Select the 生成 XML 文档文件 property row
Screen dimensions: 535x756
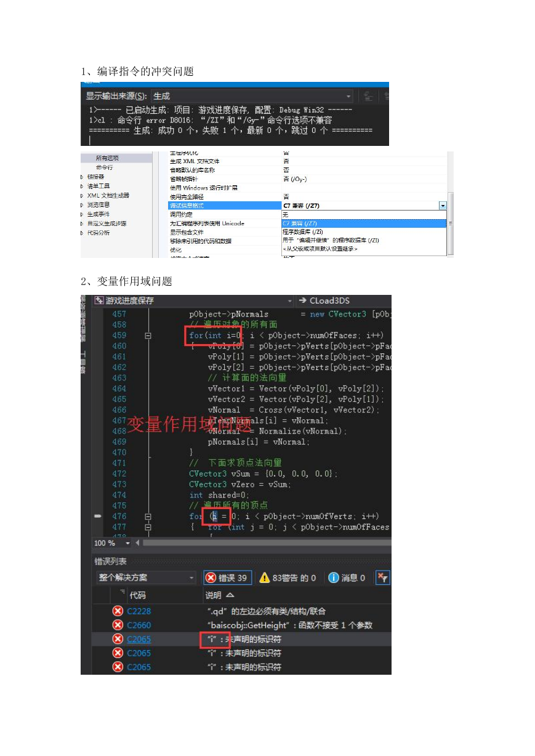pos(307,161)
